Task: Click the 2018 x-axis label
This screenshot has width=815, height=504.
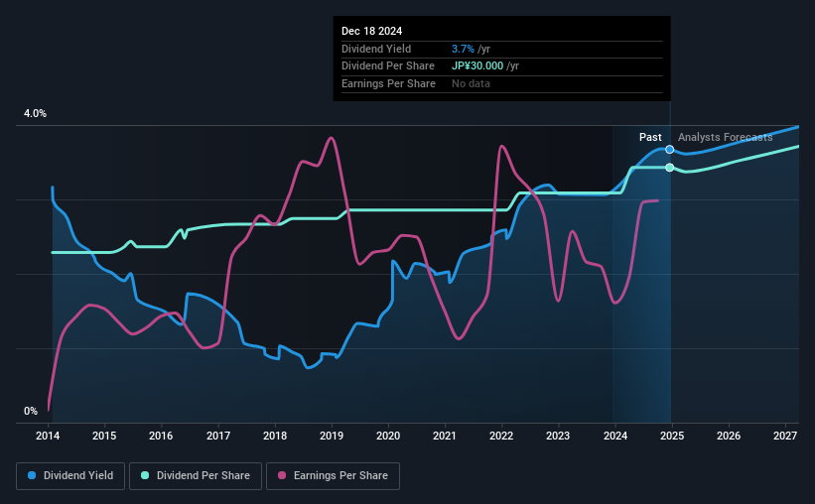Action: pyautogui.click(x=274, y=436)
